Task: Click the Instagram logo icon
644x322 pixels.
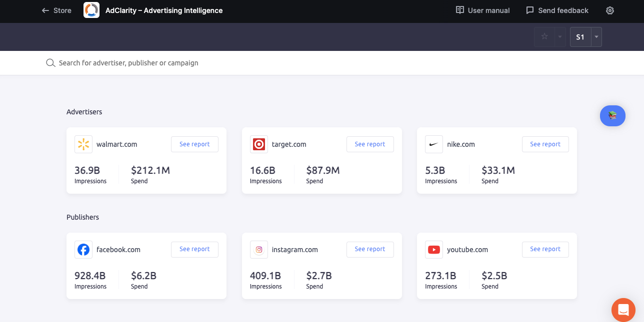Action: coord(259,250)
